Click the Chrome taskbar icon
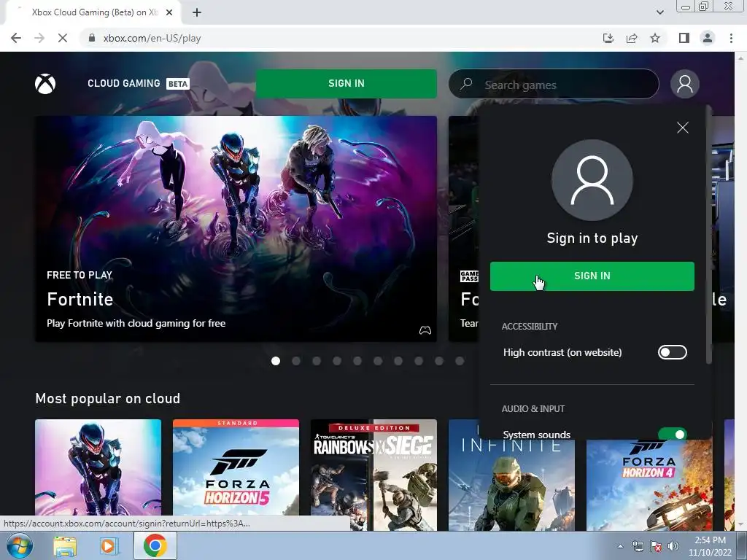This screenshot has height=560, width=747. click(155, 545)
